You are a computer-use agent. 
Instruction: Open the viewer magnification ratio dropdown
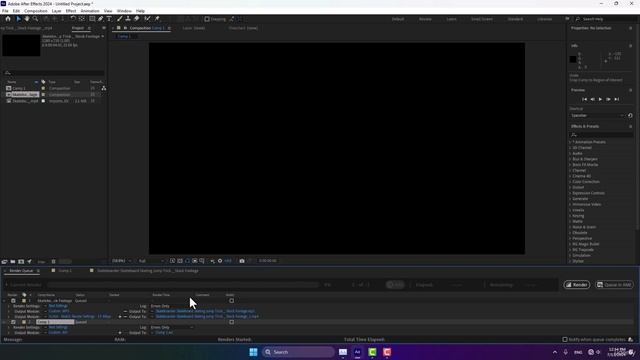[x=122, y=261]
